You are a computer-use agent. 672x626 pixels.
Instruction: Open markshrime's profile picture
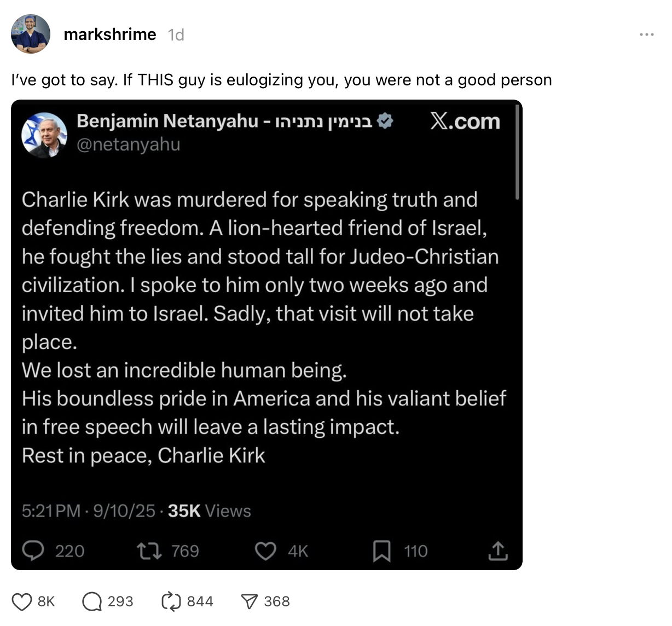[x=31, y=34]
